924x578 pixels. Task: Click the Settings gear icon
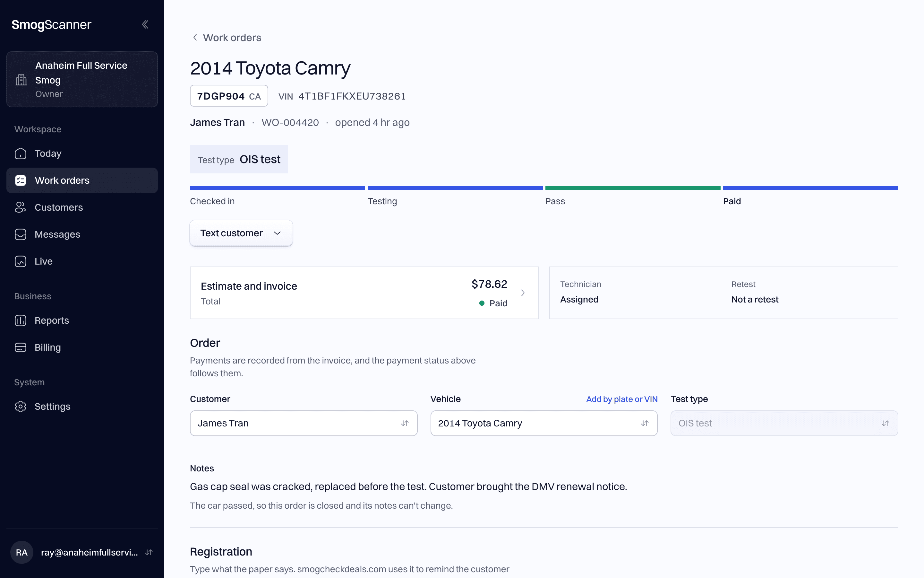click(x=21, y=406)
